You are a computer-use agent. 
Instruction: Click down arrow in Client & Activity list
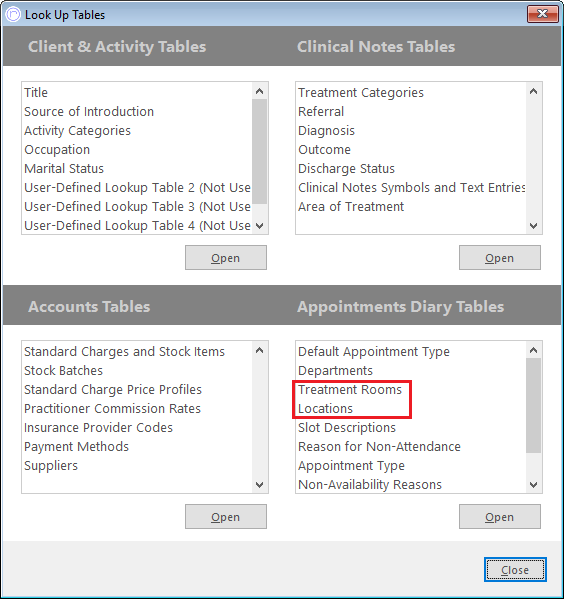259,226
